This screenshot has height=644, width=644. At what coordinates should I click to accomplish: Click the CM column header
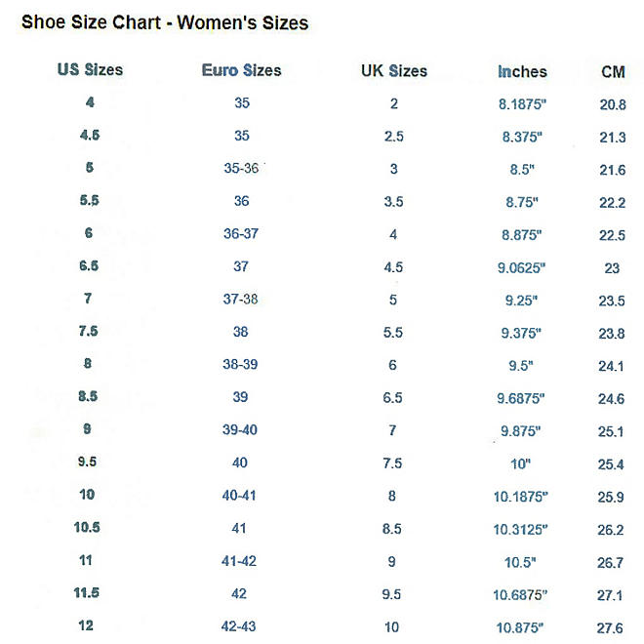pyautogui.click(x=613, y=71)
